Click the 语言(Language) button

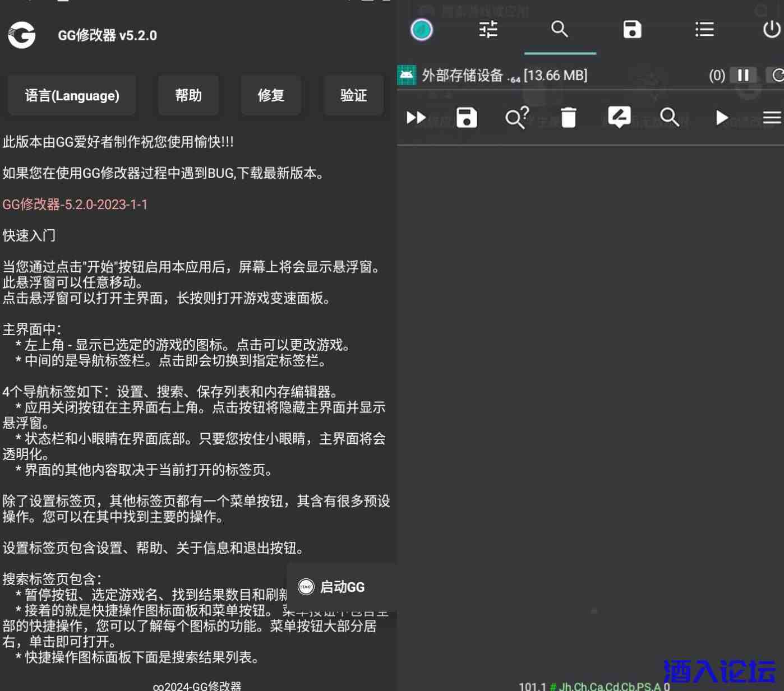72,96
